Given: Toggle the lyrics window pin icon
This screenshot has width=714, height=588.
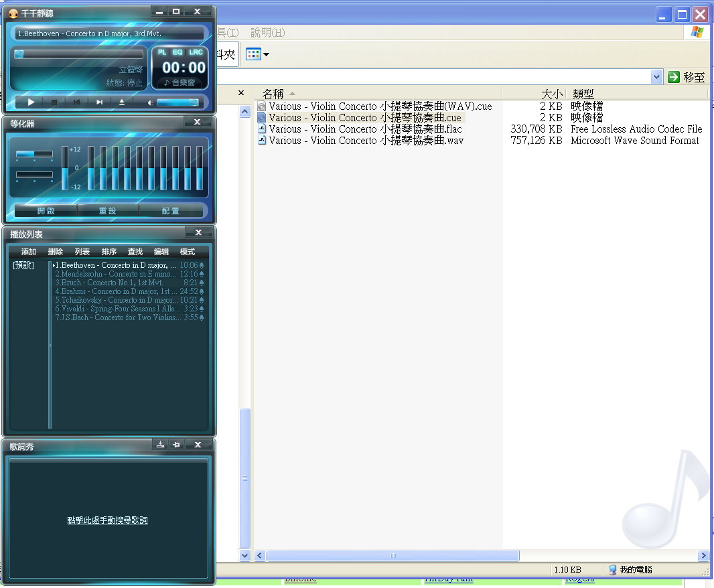Looking at the screenshot, I should click(x=176, y=445).
